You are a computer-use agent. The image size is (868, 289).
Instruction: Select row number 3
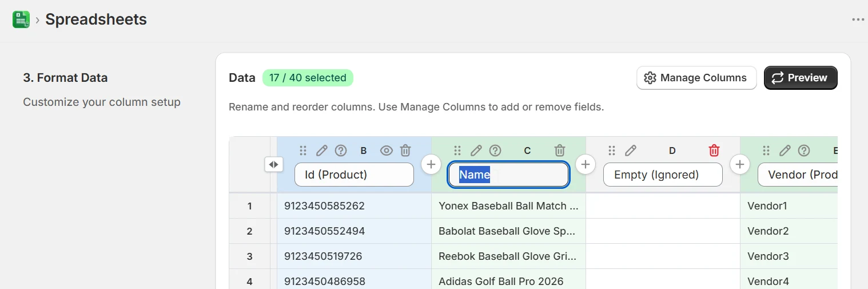pos(249,256)
